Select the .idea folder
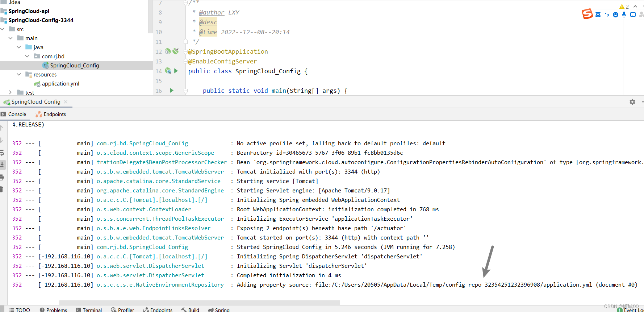 pos(14,3)
